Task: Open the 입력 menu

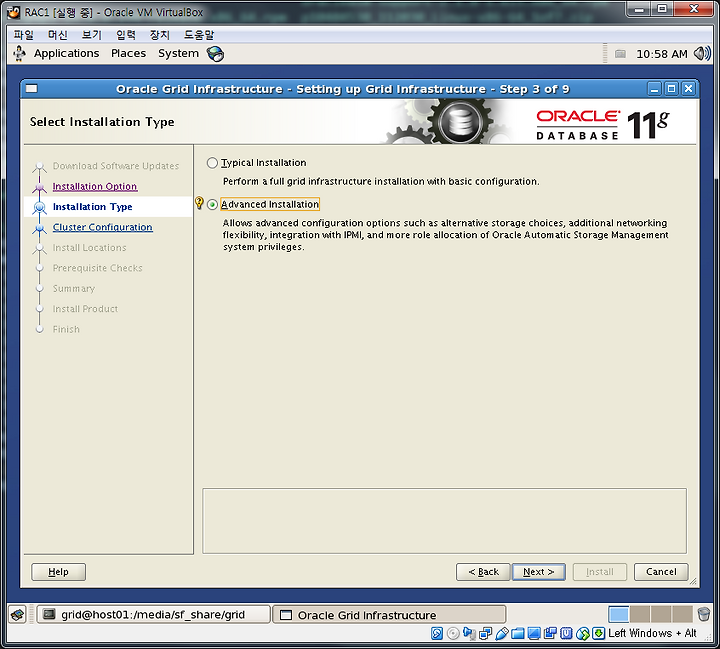Action: [125, 34]
